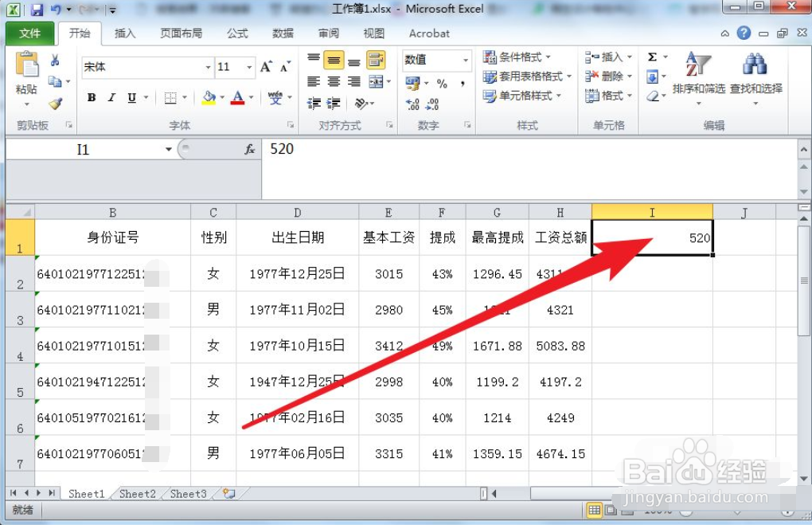The image size is (812, 525).
Task: Toggle bold formatting
Action: [92, 96]
